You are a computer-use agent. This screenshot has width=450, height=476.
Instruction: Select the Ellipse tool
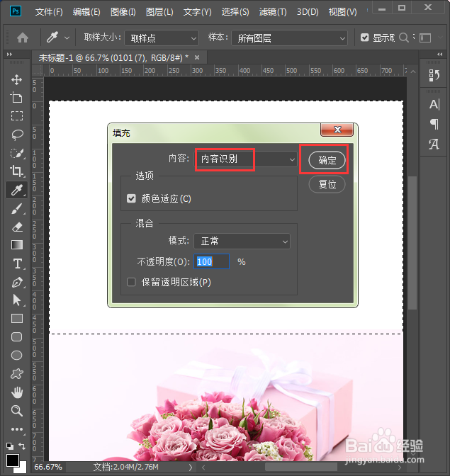click(x=17, y=355)
